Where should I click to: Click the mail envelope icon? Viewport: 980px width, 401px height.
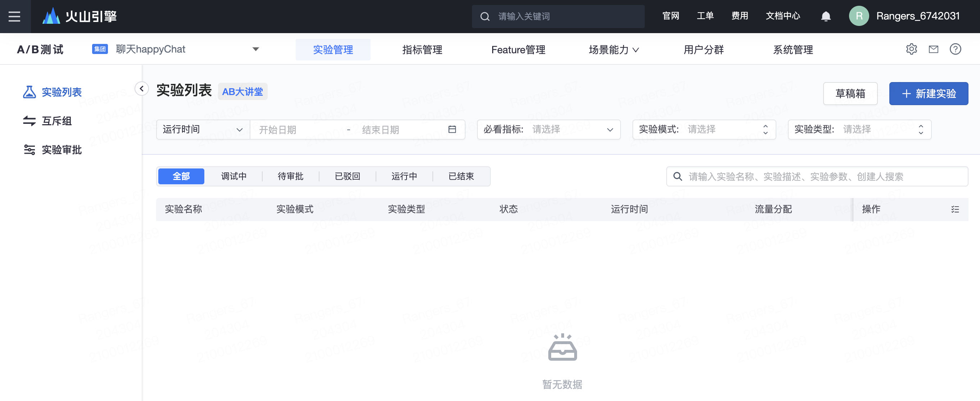933,49
